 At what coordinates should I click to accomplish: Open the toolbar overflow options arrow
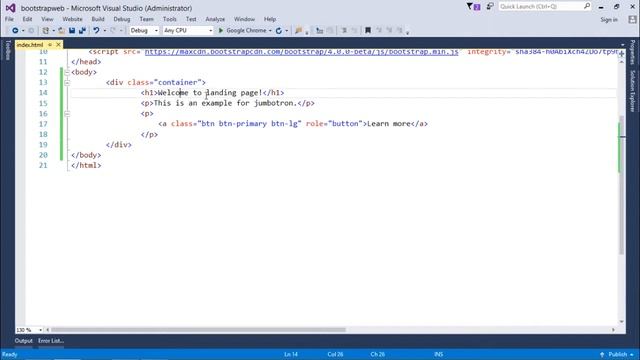coord(407,33)
